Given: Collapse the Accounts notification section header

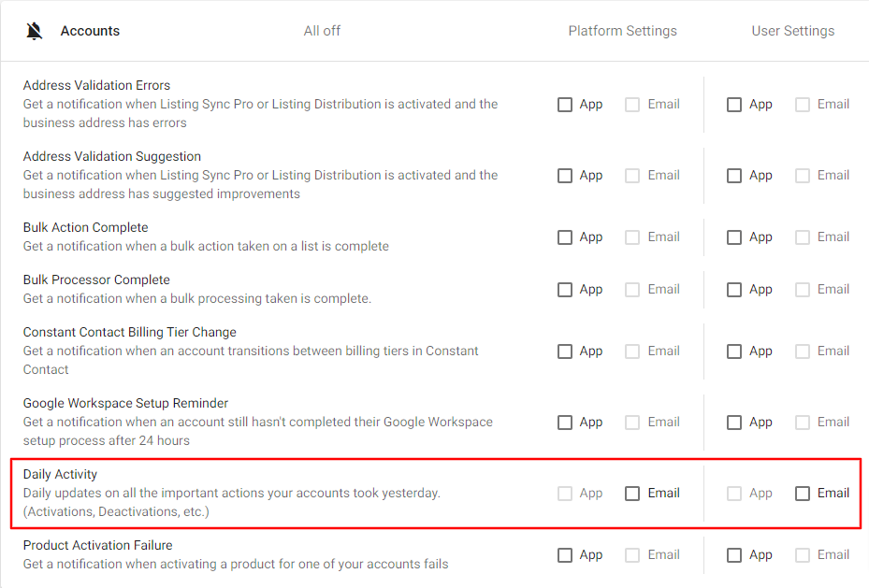Looking at the screenshot, I should pos(90,31).
